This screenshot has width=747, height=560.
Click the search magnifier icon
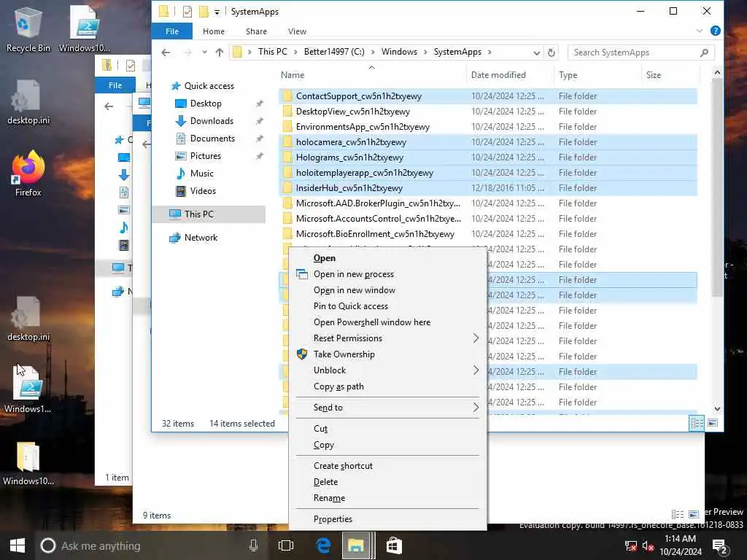click(x=704, y=52)
